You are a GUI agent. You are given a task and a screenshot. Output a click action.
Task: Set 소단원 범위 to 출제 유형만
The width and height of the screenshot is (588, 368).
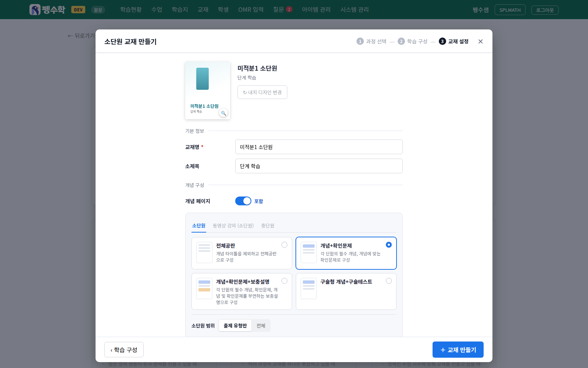[x=235, y=326]
